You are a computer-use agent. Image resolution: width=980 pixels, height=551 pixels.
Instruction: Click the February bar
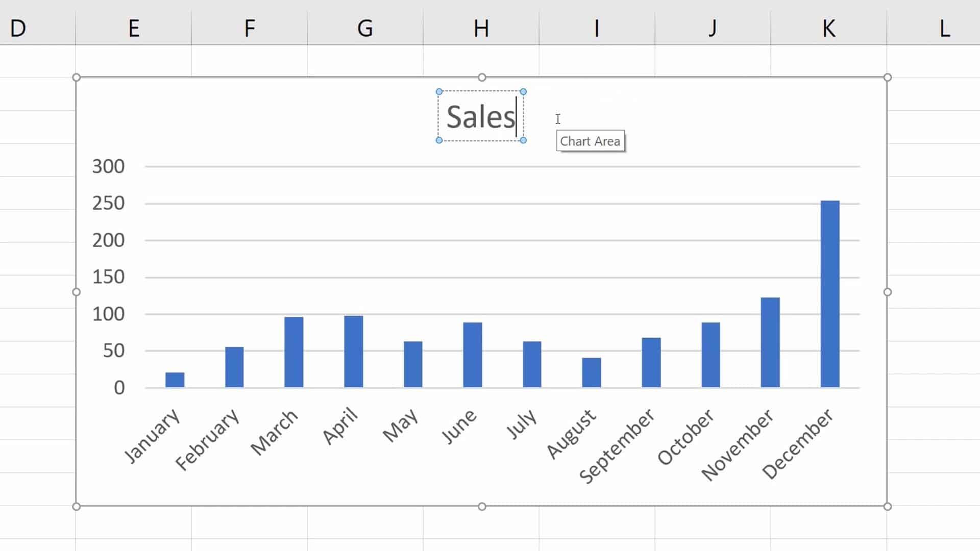(234, 367)
